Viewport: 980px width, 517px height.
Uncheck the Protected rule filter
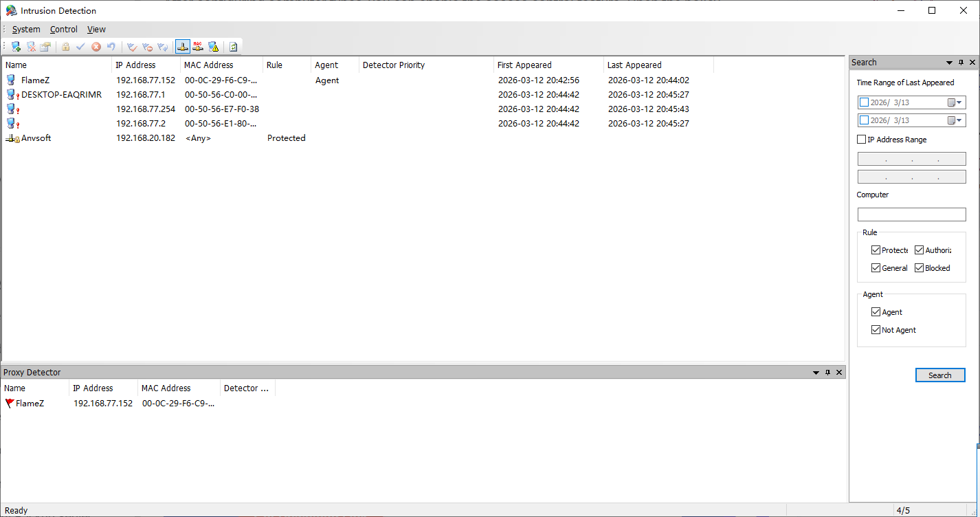[x=876, y=250]
